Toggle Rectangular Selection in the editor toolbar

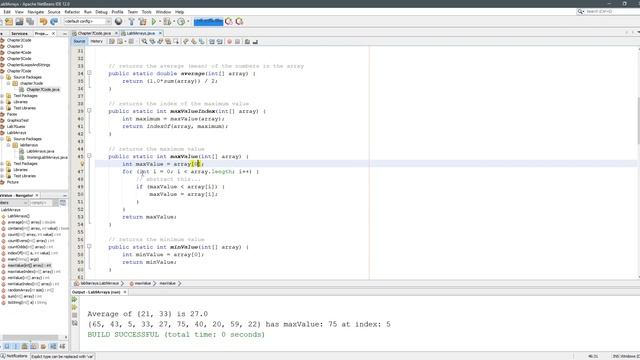tap(176, 41)
